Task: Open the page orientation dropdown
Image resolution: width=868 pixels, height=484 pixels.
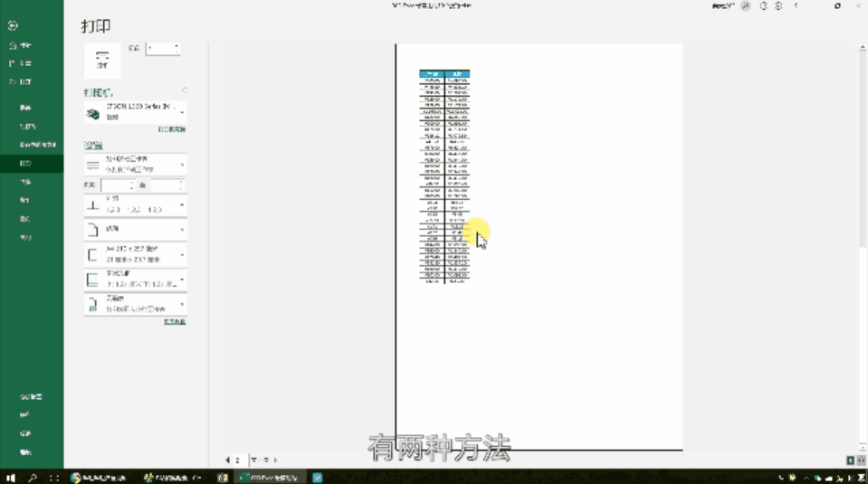Action: tap(136, 229)
